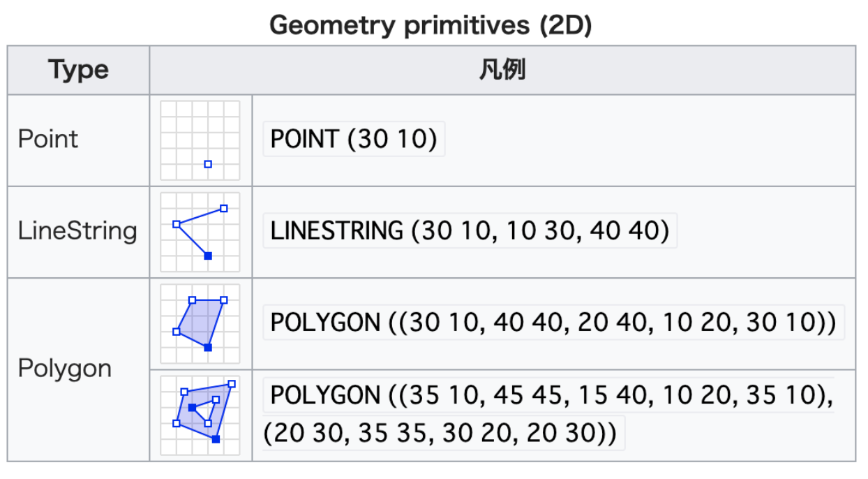This screenshot has height=479, width=868.
Task: Click the hollow square marker in Point diagram
Action: pos(208,164)
